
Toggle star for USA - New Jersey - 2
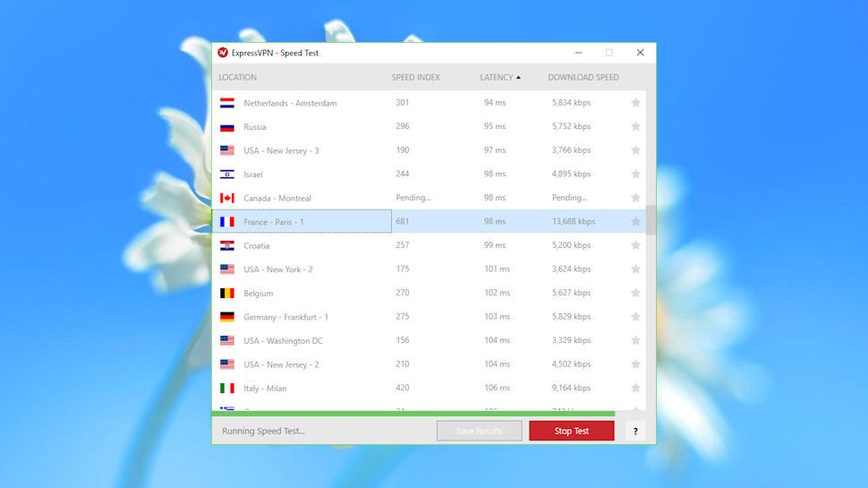(x=635, y=364)
